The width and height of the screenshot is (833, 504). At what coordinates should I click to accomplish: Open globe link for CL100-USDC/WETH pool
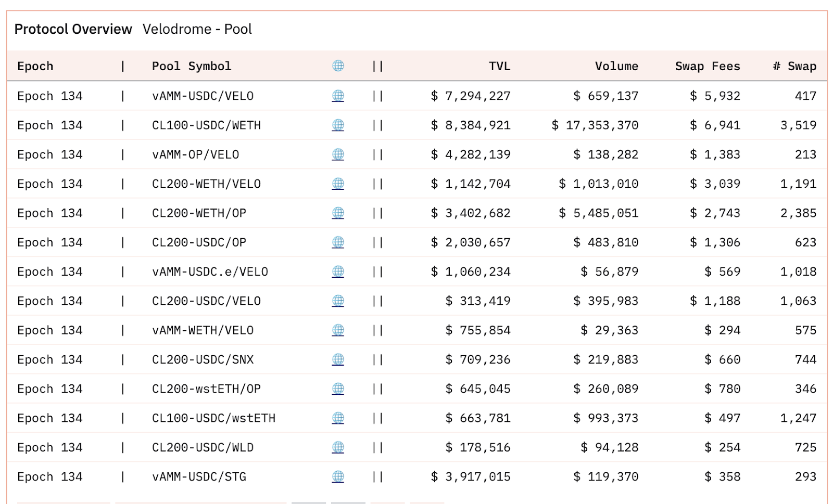(338, 125)
